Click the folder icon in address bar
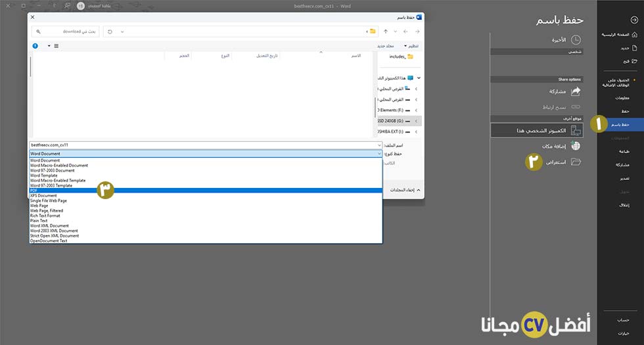The width and height of the screenshot is (644, 345). point(373,32)
